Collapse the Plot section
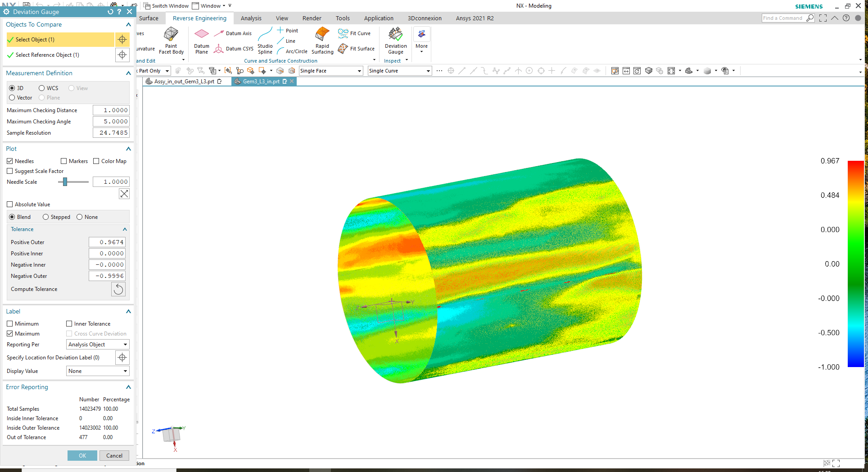The image size is (868, 472). (x=128, y=149)
